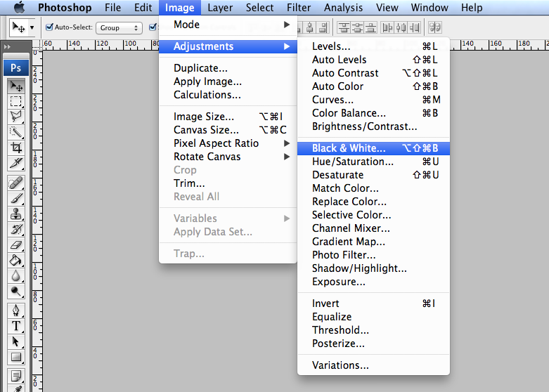Image resolution: width=549 pixels, height=392 pixels.
Task: Click the Auto-Align Layers icon
Action: point(435,27)
